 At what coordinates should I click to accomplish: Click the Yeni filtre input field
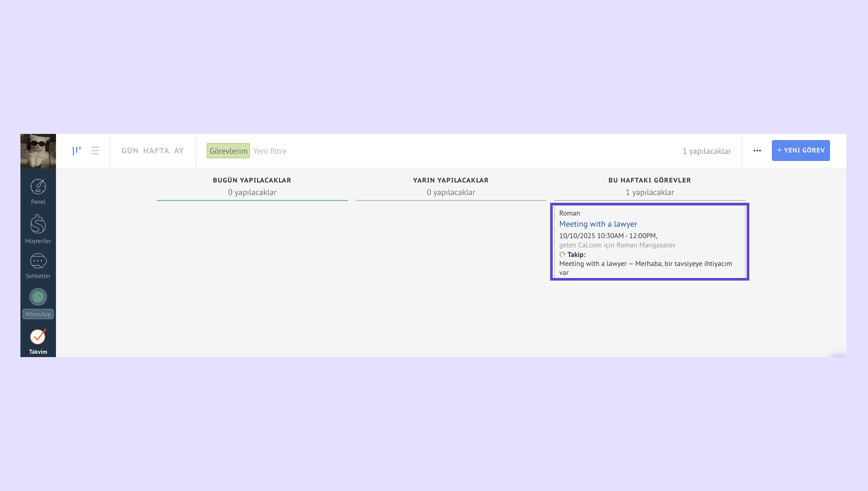tap(270, 151)
